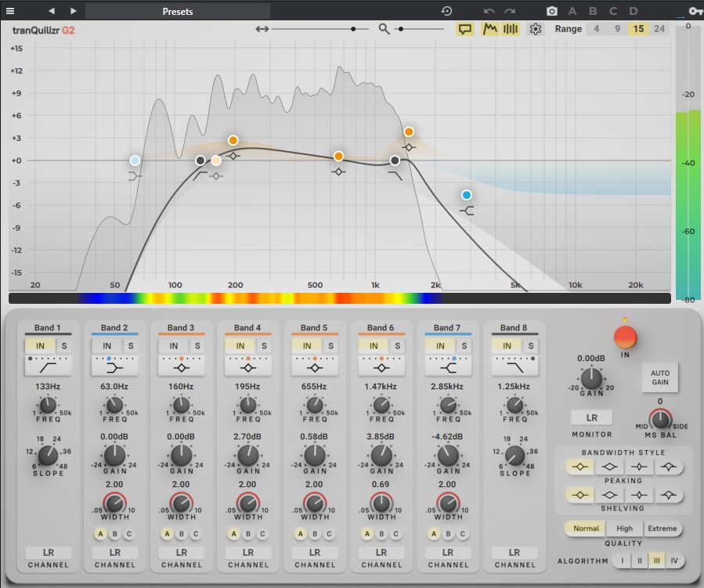
Task: Solo Band 5 with S button
Action: [331, 346]
